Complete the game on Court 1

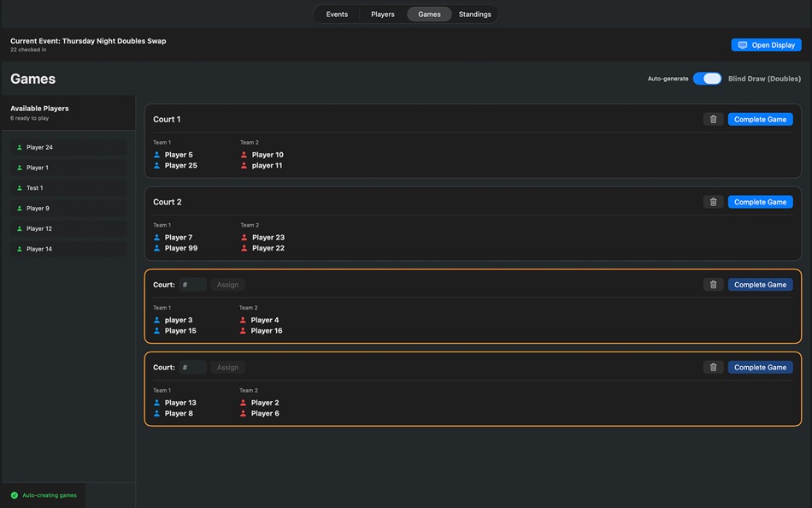[x=760, y=119]
